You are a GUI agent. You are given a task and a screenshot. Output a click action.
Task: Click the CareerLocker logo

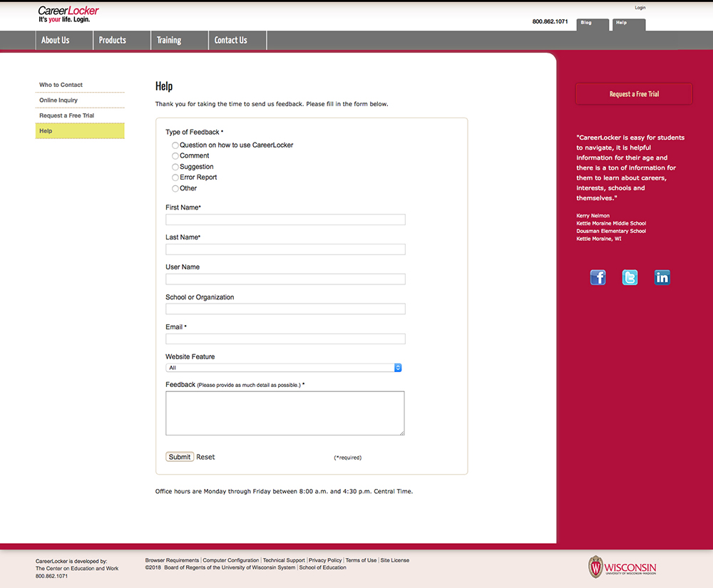click(68, 14)
